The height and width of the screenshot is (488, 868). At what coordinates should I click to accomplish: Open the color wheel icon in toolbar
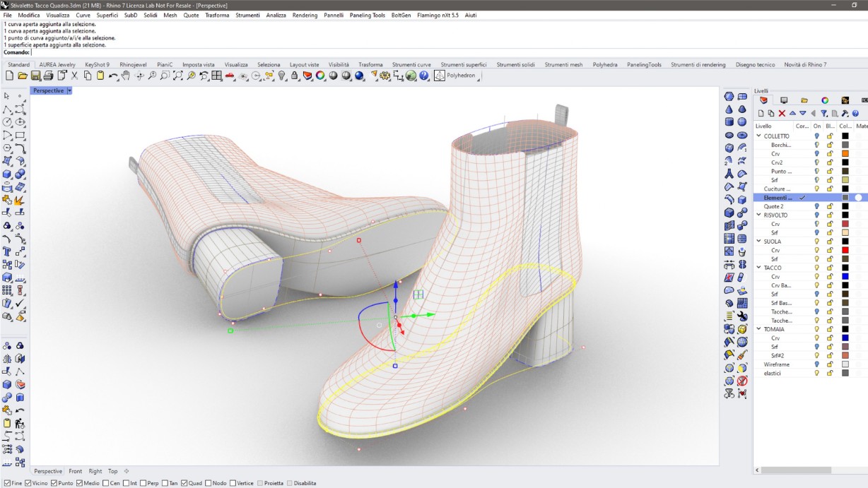(320, 76)
